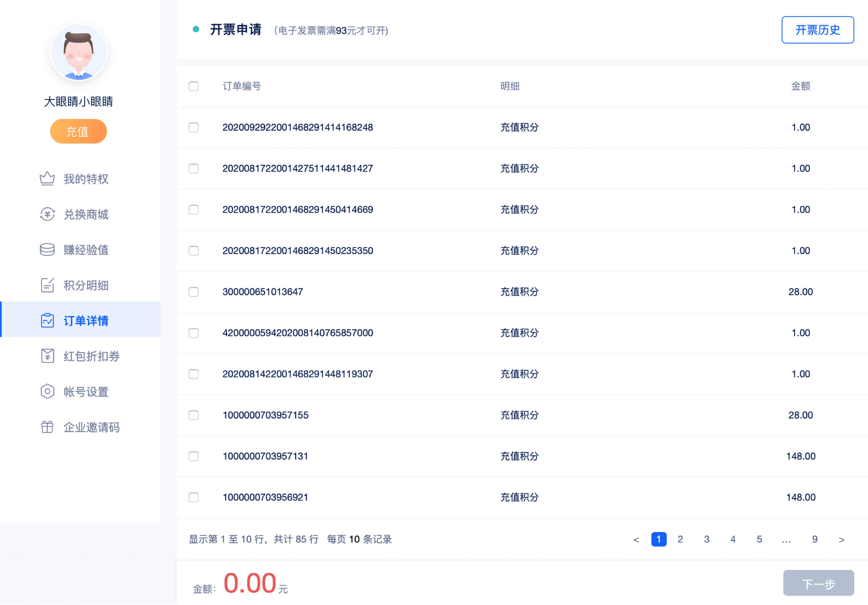
Task: Click the 下一步 next step button
Action: pos(818,583)
